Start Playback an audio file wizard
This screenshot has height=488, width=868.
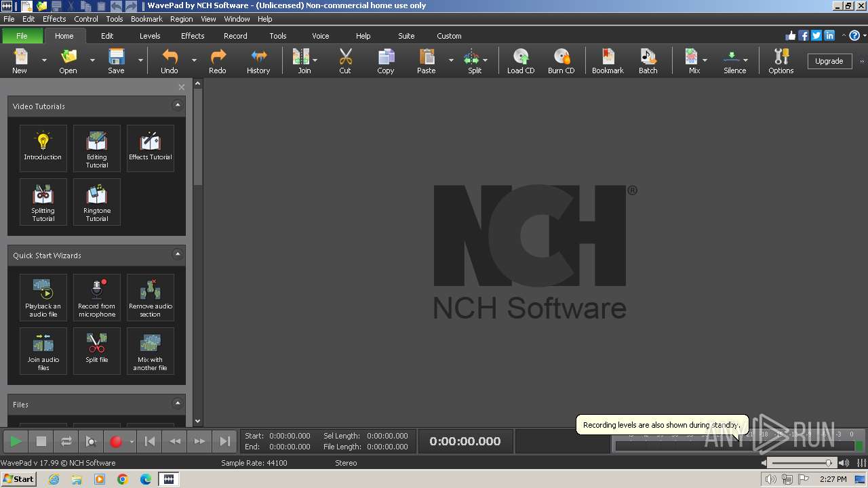tap(43, 297)
